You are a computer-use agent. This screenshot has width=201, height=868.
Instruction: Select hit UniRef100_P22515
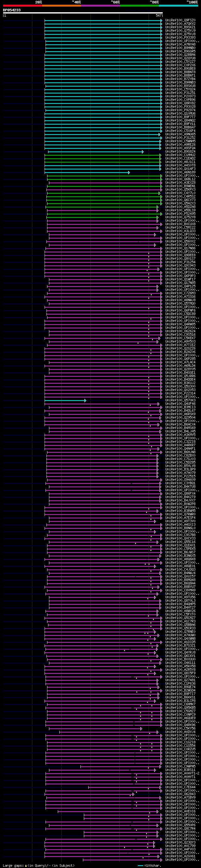pos(180,476)
